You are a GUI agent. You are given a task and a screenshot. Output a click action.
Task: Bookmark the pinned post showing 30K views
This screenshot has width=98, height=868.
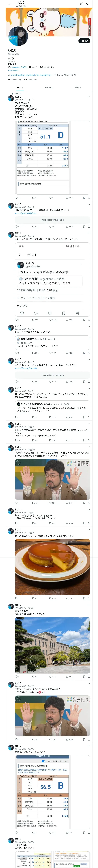pos(84,198)
